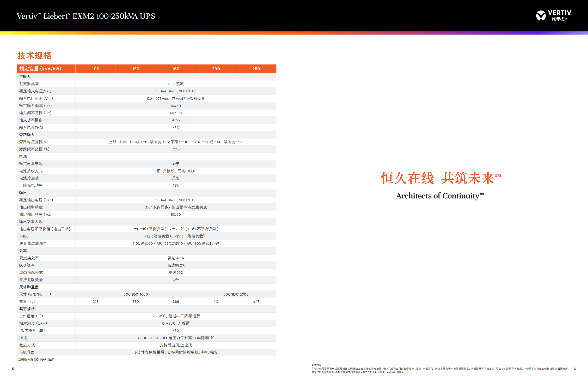
Task: Click the '输出频率精度' row label
Action: pyautogui.click(x=31, y=207)
